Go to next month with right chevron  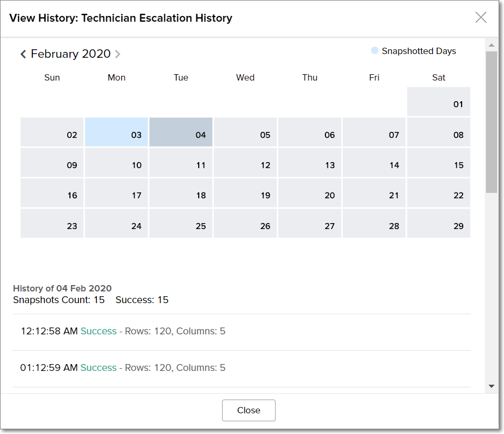[118, 54]
